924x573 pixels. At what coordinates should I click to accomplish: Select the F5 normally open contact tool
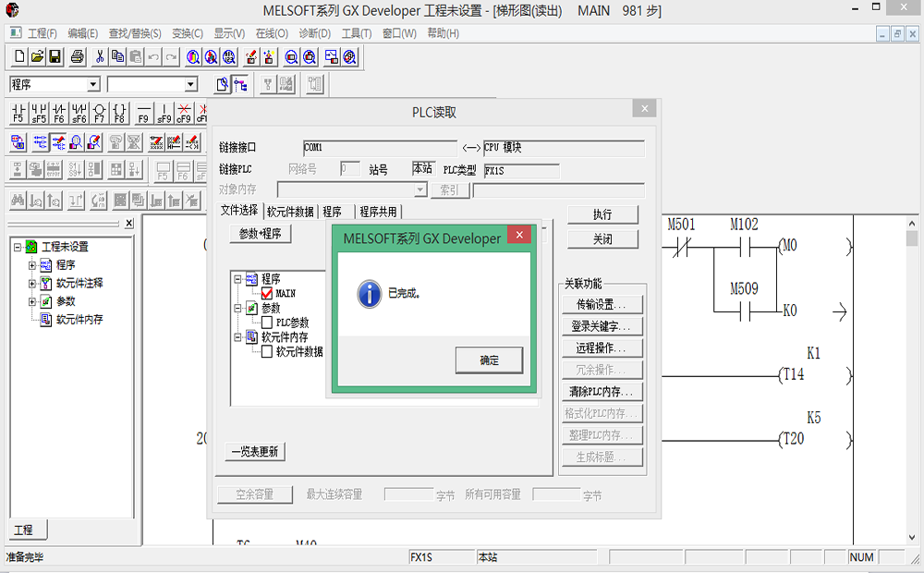pyautogui.click(x=18, y=113)
